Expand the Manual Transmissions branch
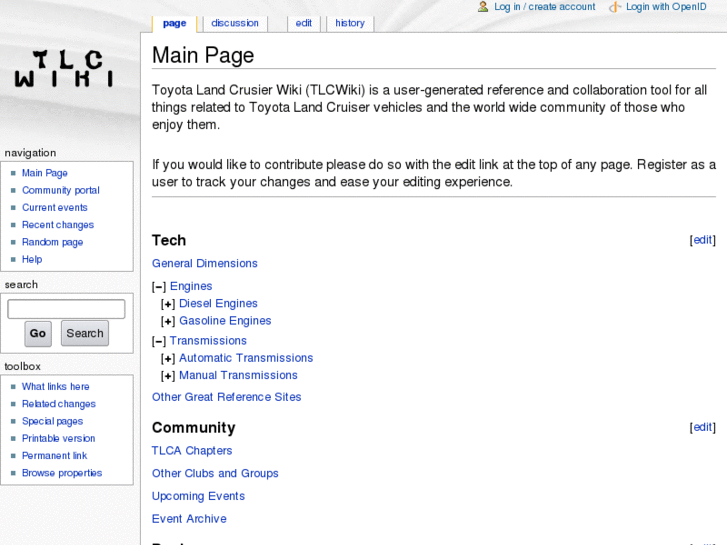Viewport: 727px width, 545px height. [168, 376]
